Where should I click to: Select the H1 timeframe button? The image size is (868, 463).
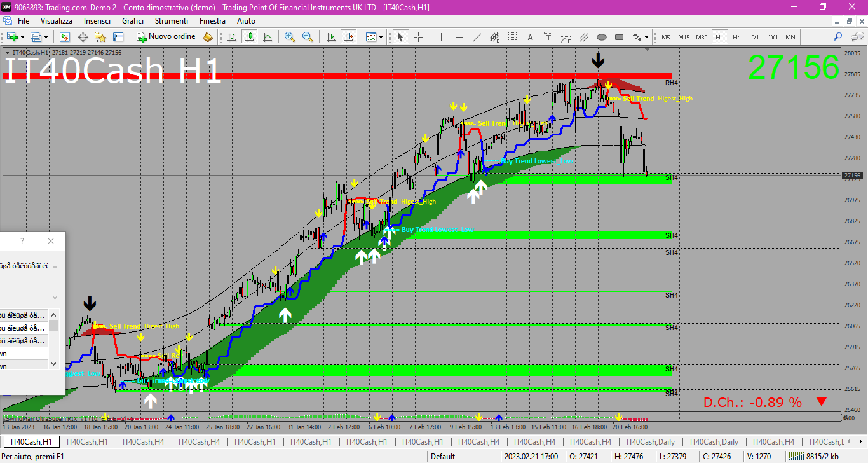point(719,37)
